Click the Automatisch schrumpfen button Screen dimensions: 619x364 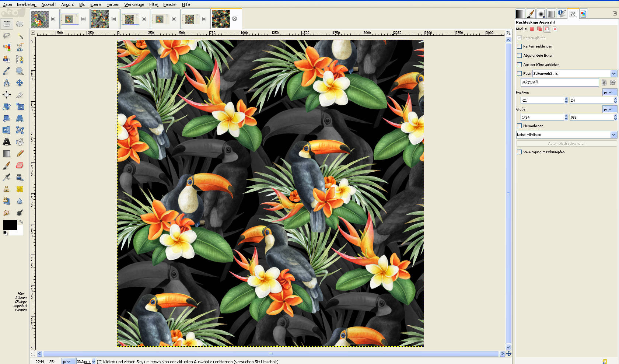[566, 144]
